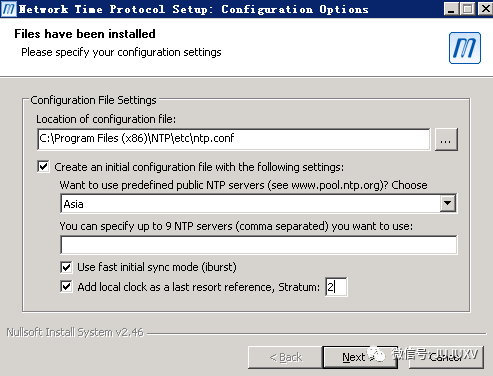The image size is (493, 376).
Task: Expand the Asia server pool dropdown arrow
Action: (448, 203)
